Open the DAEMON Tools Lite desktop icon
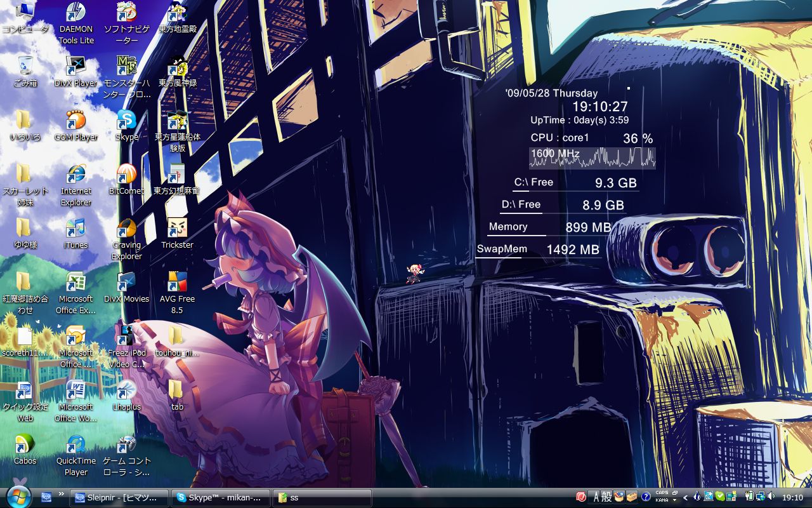Screen dimensions: 812x508 pos(76,23)
